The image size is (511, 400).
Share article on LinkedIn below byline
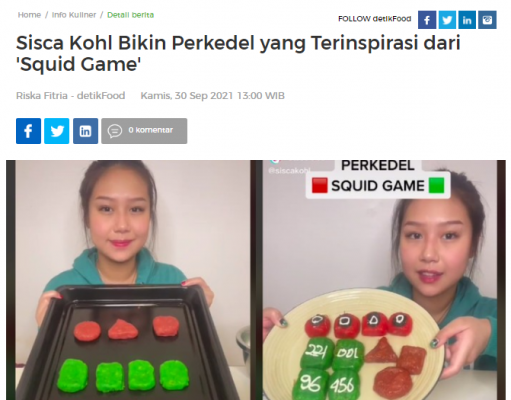click(85, 131)
